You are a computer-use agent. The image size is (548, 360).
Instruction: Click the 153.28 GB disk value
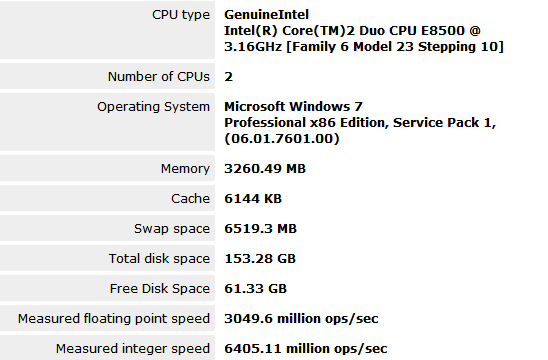[x=260, y=259]
